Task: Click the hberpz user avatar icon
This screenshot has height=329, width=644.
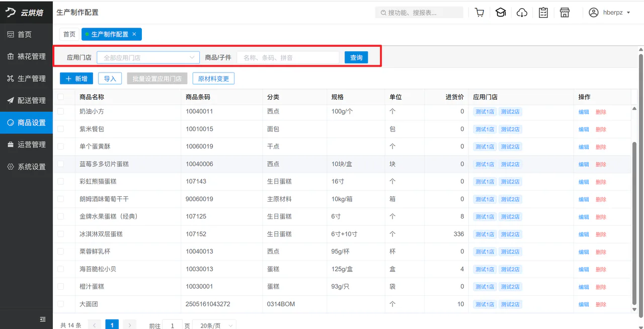Action: click(x=594, y=13)
